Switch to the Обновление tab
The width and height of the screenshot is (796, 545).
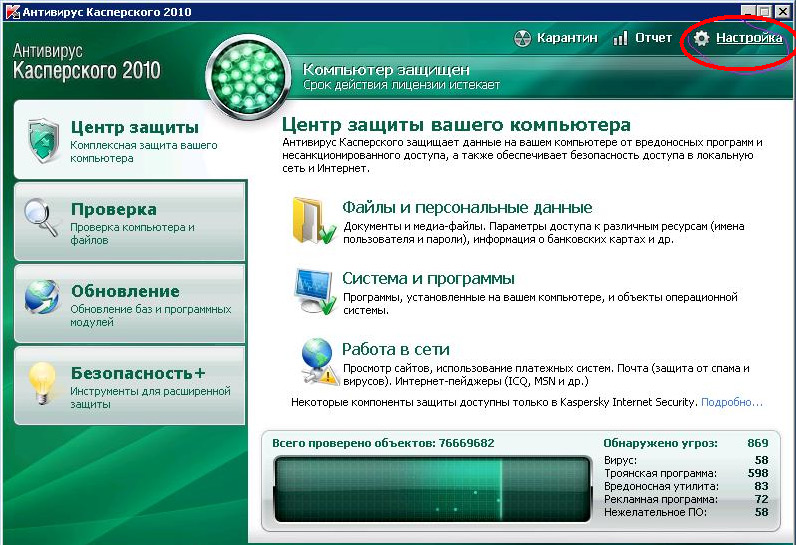tap(130, 303)
